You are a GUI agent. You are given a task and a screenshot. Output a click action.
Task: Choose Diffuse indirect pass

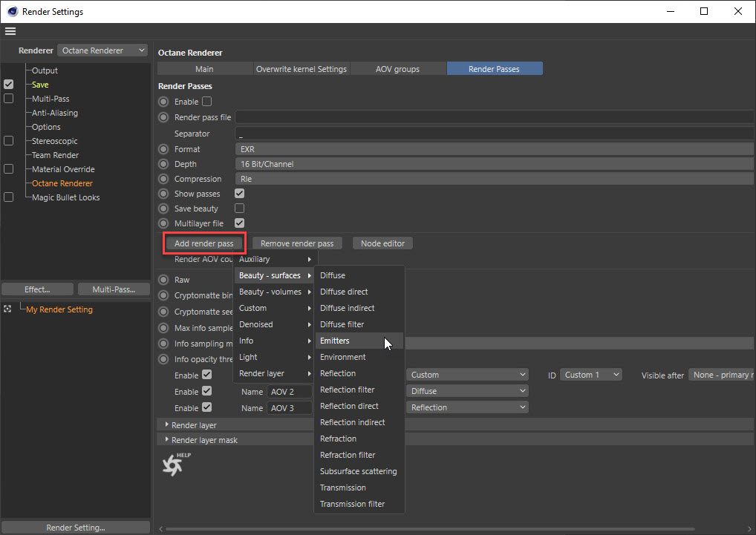point(359,308)
